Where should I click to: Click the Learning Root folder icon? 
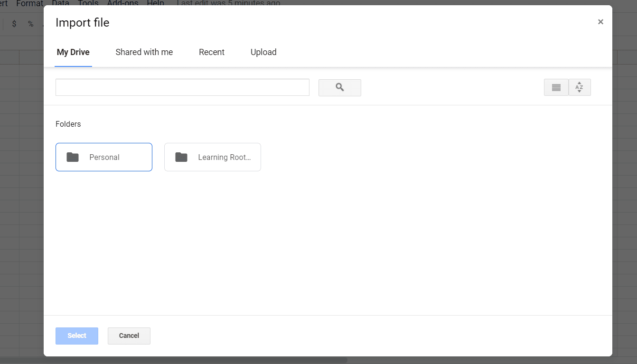181,157
